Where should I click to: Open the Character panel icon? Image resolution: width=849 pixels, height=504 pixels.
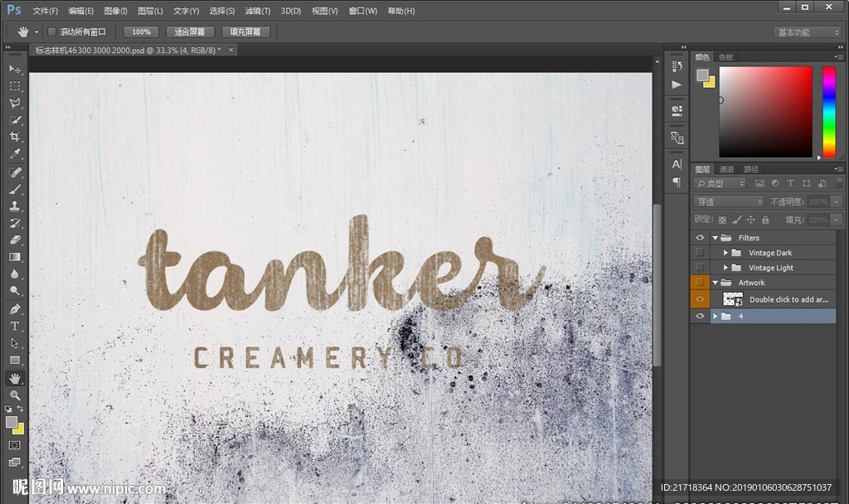pos(677,164)
